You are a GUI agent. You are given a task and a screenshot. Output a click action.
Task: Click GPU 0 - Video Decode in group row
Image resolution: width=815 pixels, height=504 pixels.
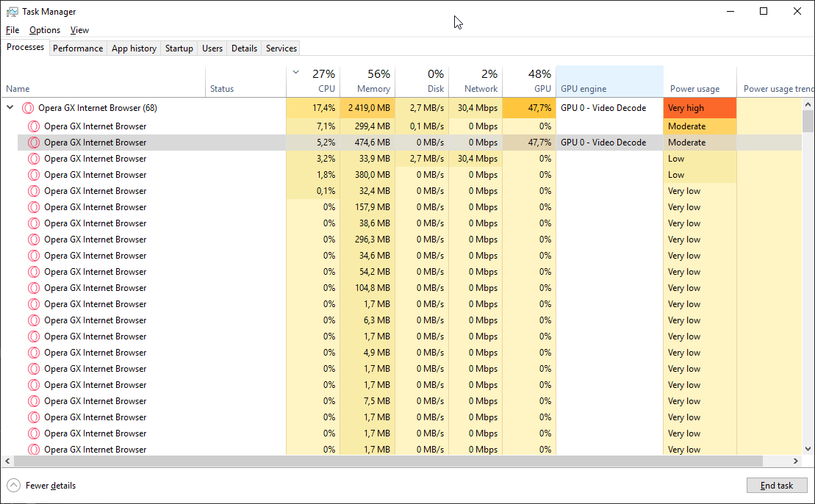(x=610, y=108)
